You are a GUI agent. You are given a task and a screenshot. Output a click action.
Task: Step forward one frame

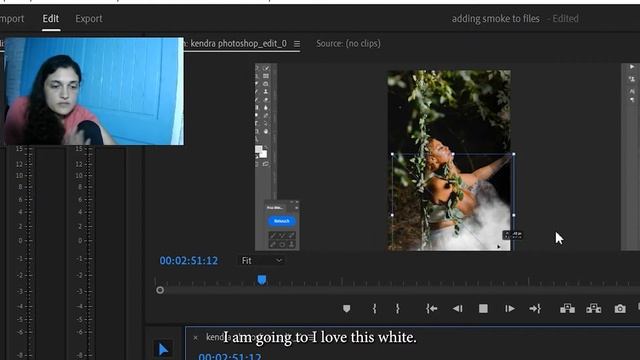pos(509,309)
